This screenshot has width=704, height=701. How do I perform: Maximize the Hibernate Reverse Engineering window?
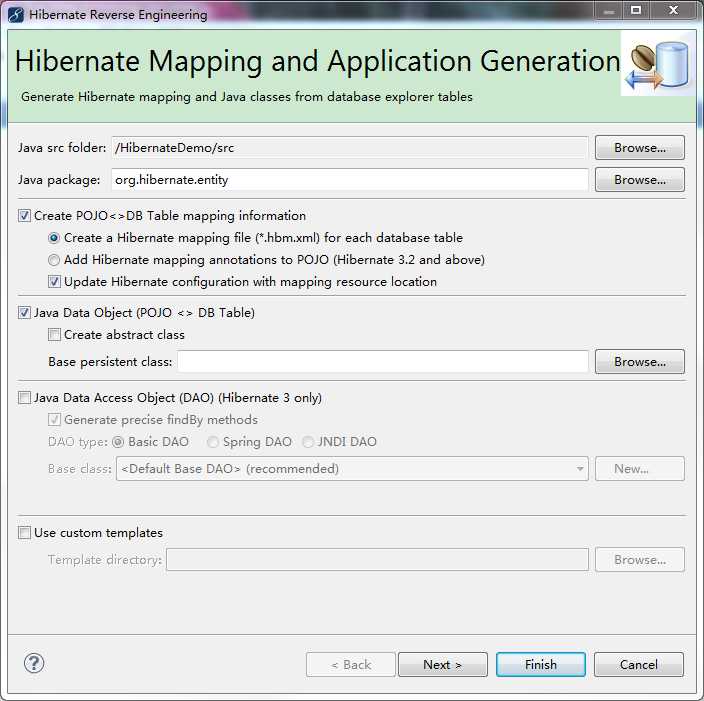(x=636, y=10)
